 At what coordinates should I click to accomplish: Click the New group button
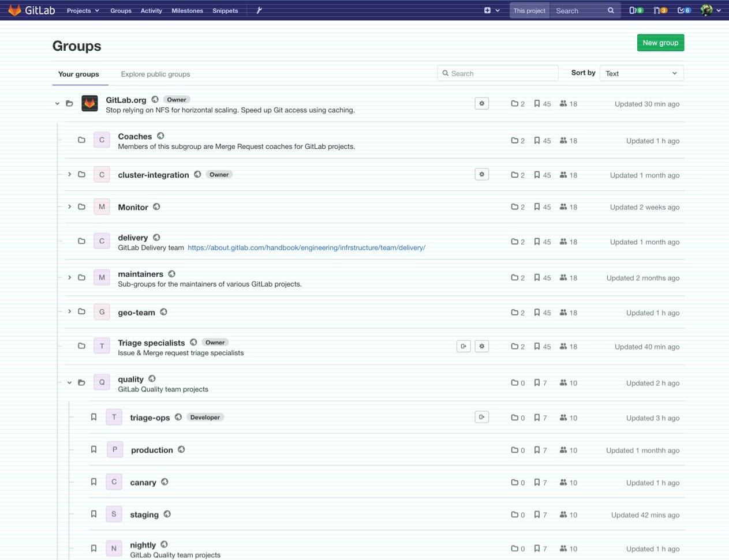(x=660, y=42)
